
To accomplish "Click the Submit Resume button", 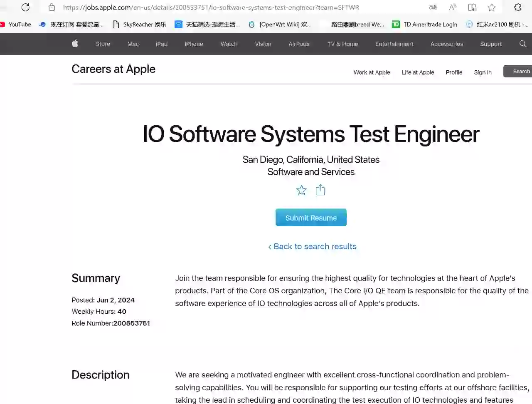I will point(311,217).
